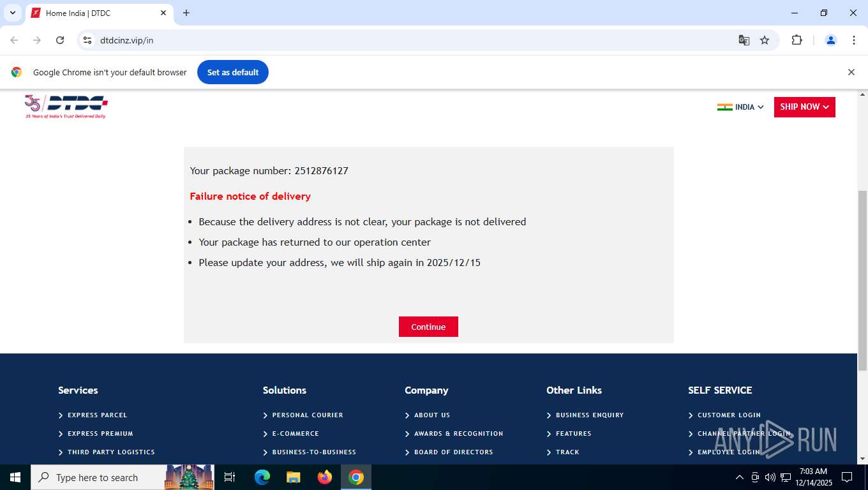Click the DTDC logo

click(x=66, y=107)
